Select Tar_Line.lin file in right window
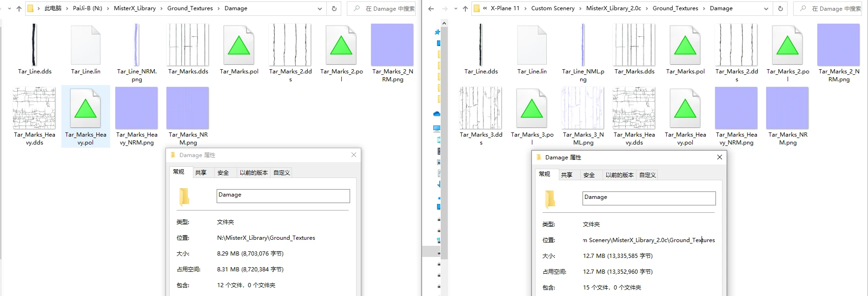Screen dimensions: 868x296 click(x=532, y=49)
